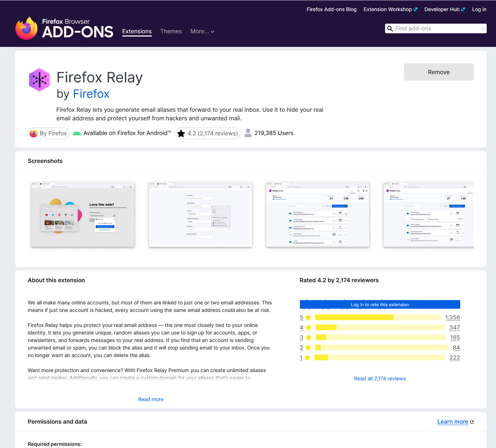Click the 4-star rating bar
This screenshot has width=496, height=448.
click(380, 327)
